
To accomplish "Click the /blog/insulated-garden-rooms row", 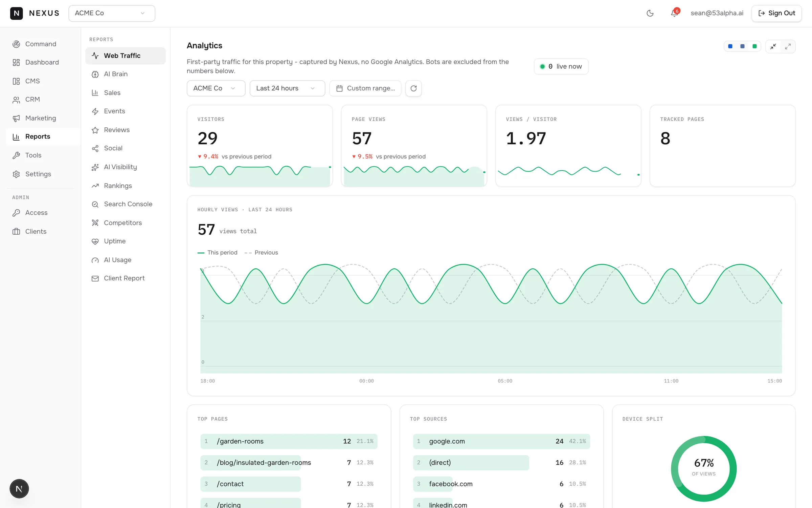I will coord(289,463).
